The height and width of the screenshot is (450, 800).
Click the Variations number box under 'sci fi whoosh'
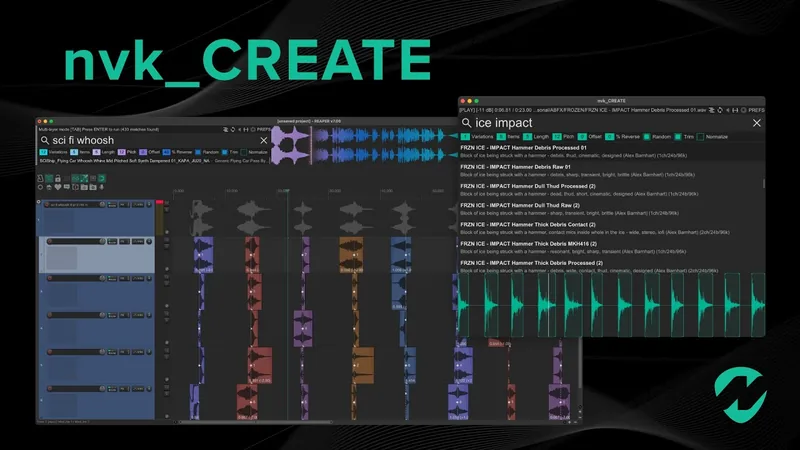point(43,152)
